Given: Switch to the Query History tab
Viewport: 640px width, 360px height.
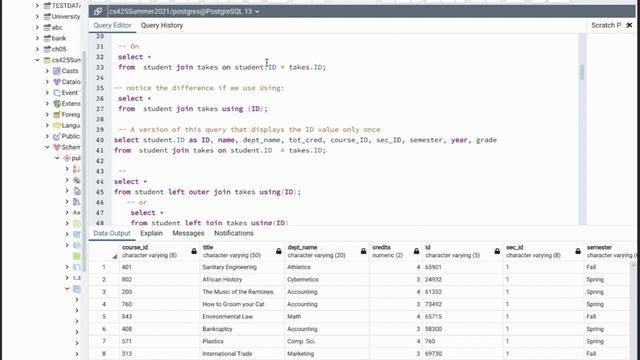Looking at the screenshot, I should (x=162, y=25).
